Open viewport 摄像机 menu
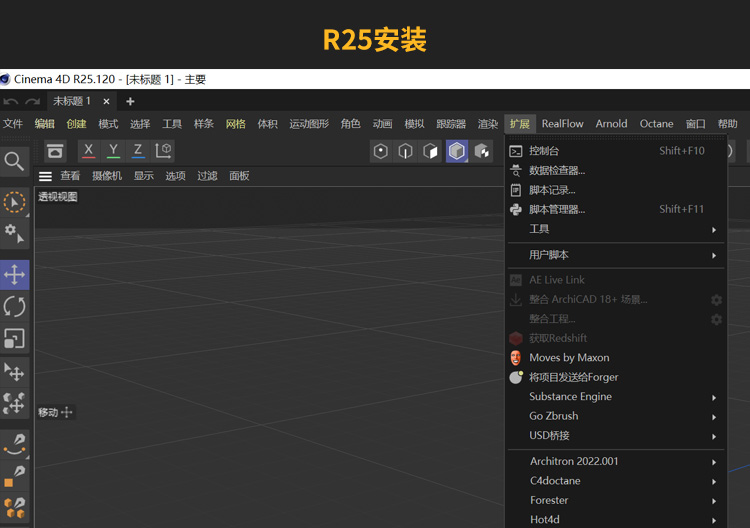Image resolution: width=750 pixels, height=528 pixels. click(107, 176)
